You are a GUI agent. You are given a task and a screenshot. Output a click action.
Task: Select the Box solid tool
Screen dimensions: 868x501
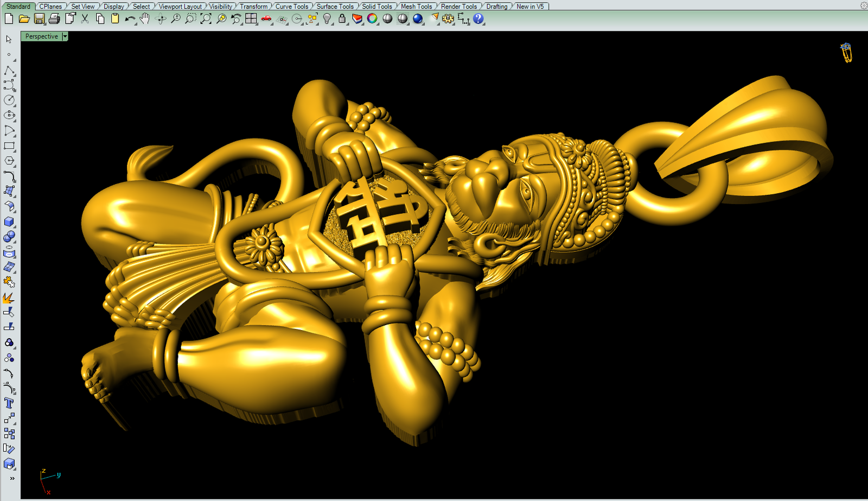click(9, 221)
